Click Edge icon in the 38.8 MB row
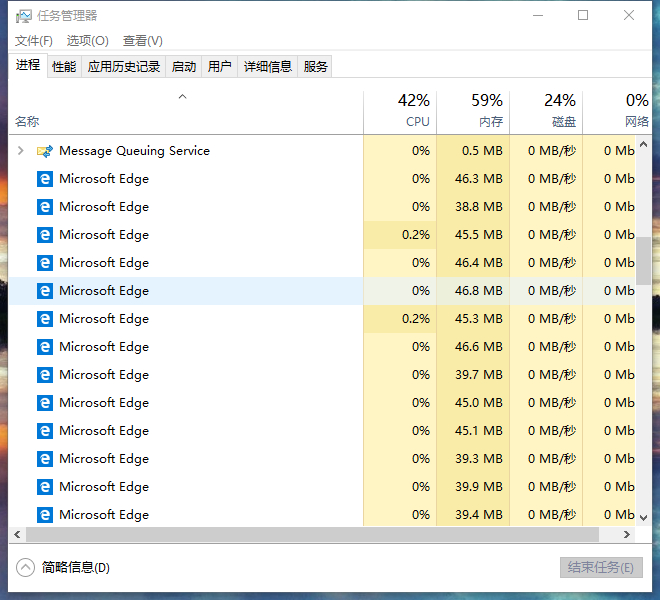 pyautogui.click(x=45, y=207)
